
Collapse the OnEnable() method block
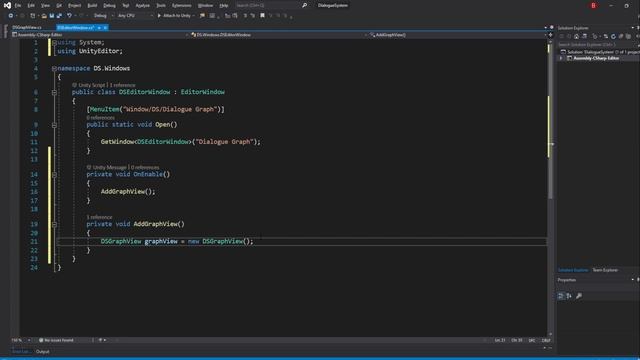click(54, 175)
